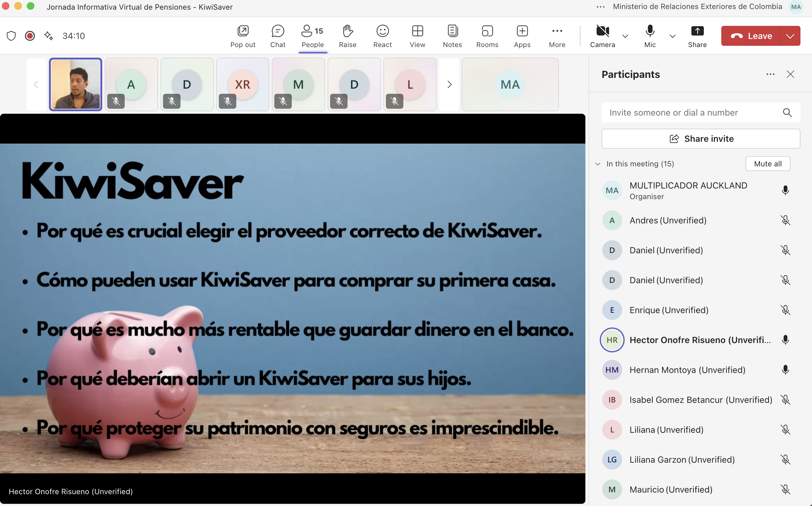Open title bar three-dot menu
Image resolution: width=812 pixels, height=506 pixels.
coord(600,7)
